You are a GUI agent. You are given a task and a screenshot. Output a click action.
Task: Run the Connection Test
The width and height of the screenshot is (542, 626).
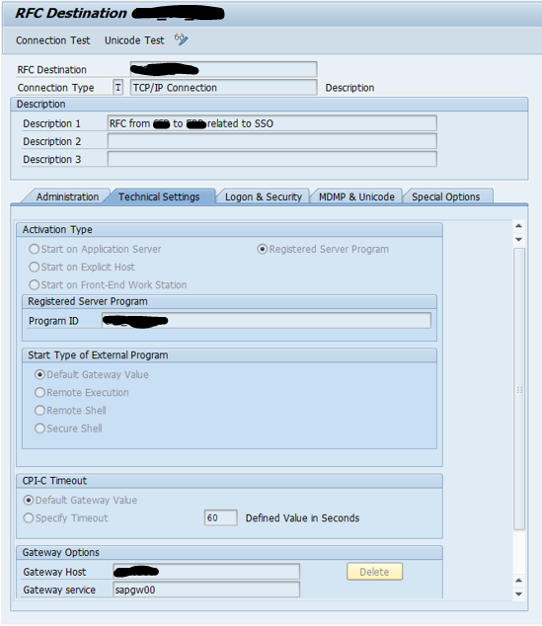[53, 40]
